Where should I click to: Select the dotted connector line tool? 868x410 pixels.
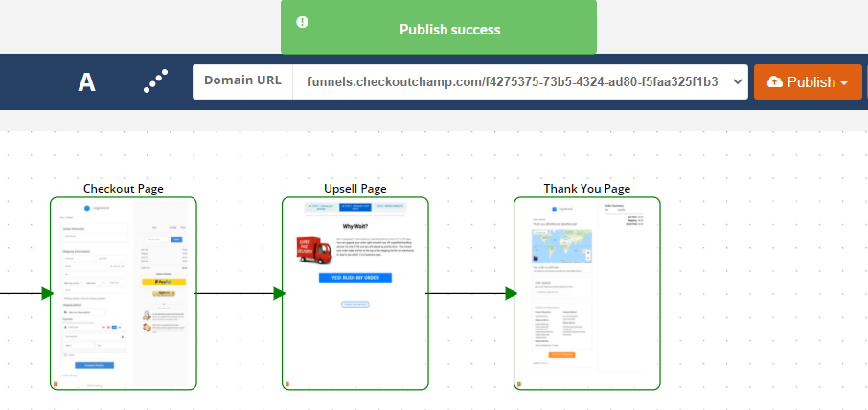click(155, 82)
